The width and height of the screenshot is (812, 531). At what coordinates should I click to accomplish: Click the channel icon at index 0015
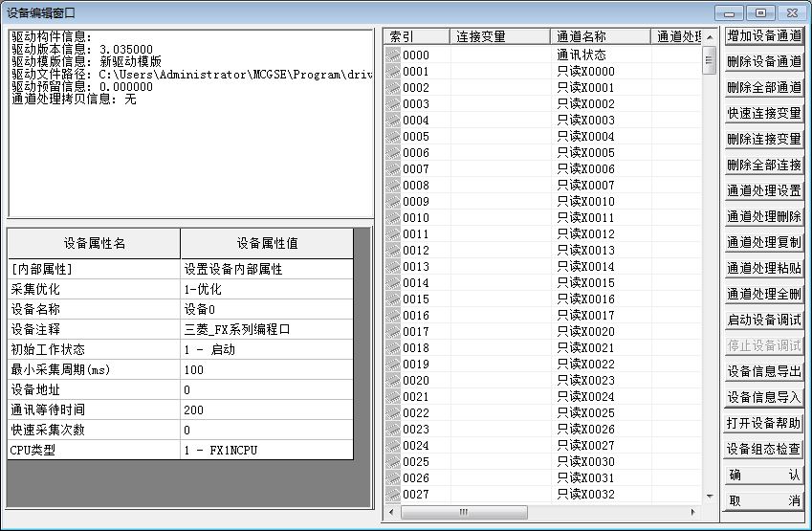point(392,299)
